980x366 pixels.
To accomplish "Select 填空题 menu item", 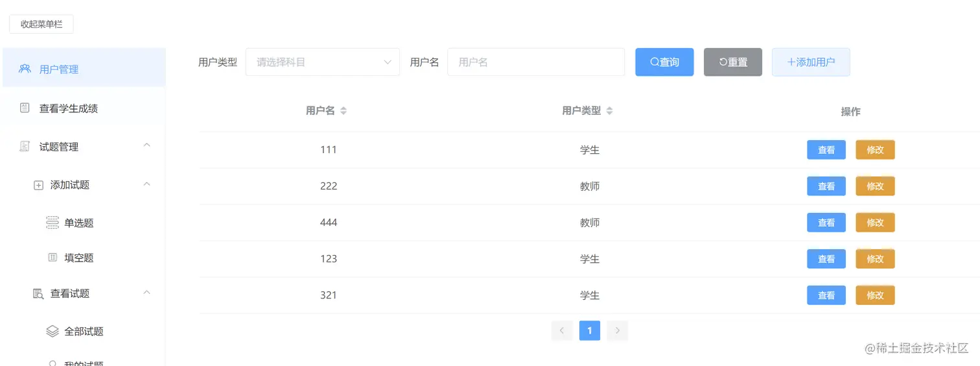I will 84,258.
